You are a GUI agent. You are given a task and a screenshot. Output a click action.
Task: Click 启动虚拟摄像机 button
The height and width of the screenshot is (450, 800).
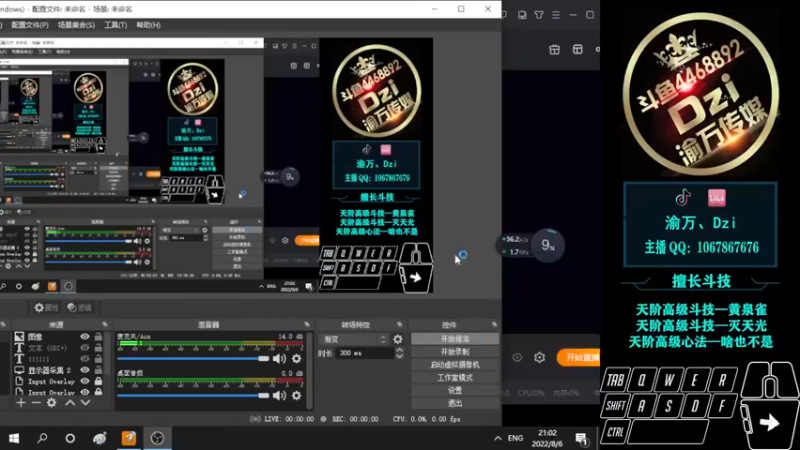pyautogui.click(x=455, y=364)
